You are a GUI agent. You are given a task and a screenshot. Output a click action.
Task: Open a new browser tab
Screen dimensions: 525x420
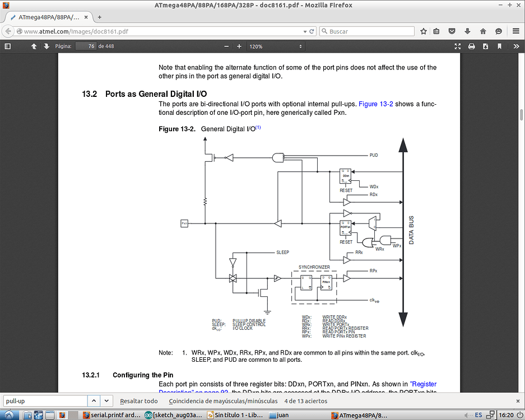coord(99,17)
